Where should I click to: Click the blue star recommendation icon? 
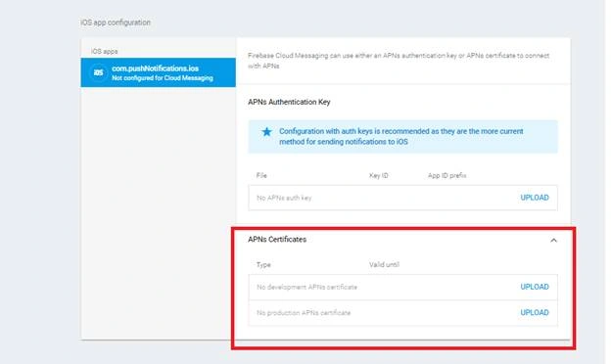pyautogui.click(x=266, y=132)
